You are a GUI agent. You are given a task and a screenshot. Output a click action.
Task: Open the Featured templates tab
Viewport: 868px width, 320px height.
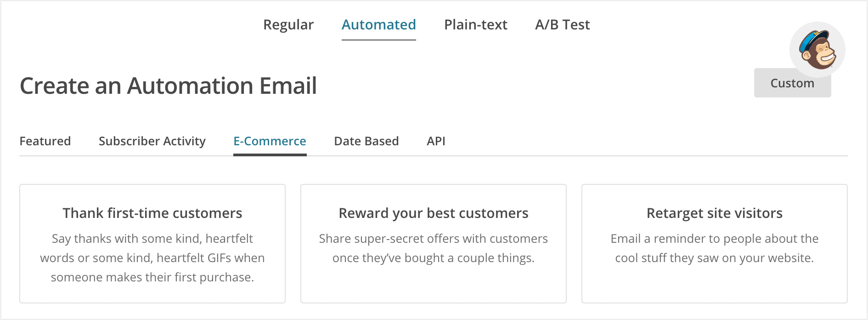tap(45, 141)
